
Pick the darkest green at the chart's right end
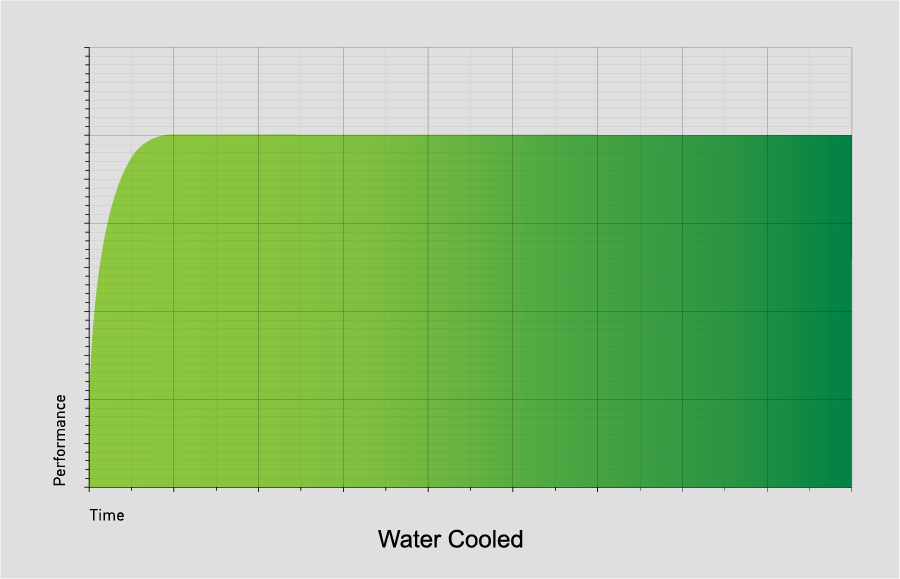(x=838, y=310)
